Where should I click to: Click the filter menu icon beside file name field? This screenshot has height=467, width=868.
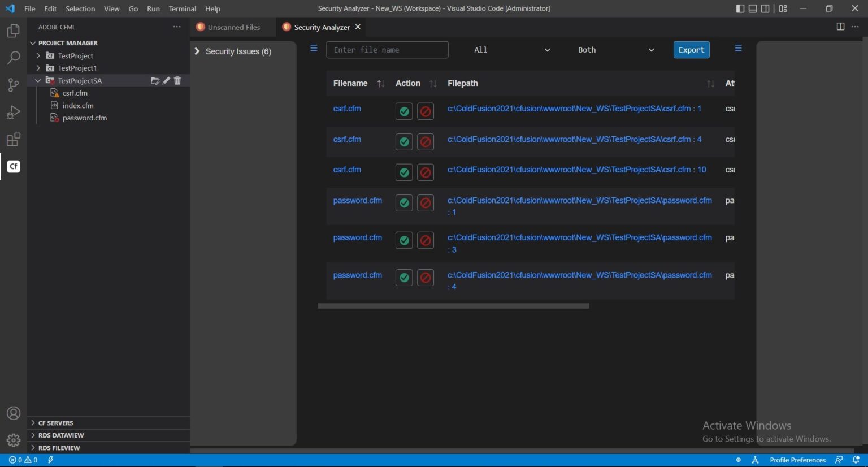pos(314,49)
